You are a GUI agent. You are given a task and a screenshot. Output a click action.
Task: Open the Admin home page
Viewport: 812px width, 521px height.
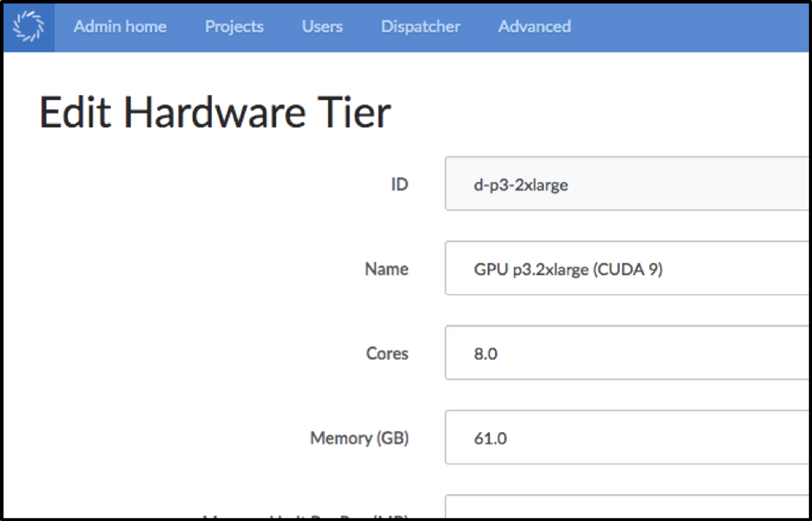point(120,26)
